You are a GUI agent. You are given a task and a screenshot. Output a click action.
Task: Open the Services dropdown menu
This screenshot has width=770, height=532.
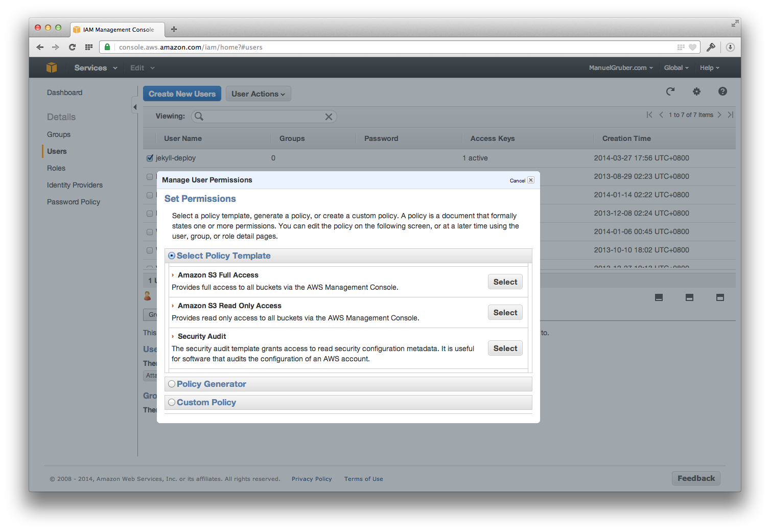[96, 67]
